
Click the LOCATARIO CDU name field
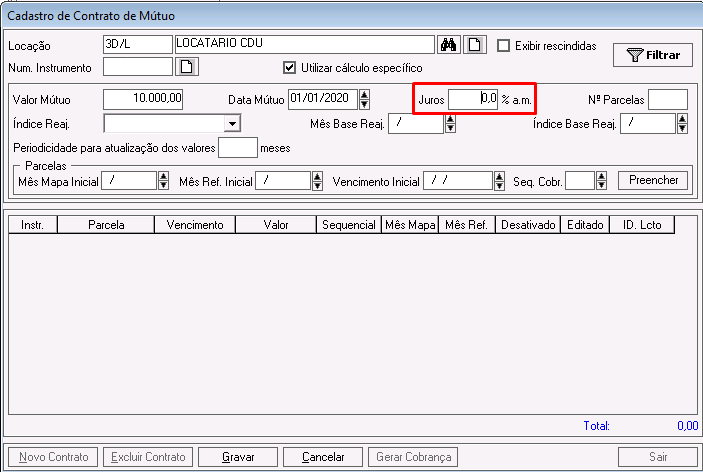coord(304,44)
